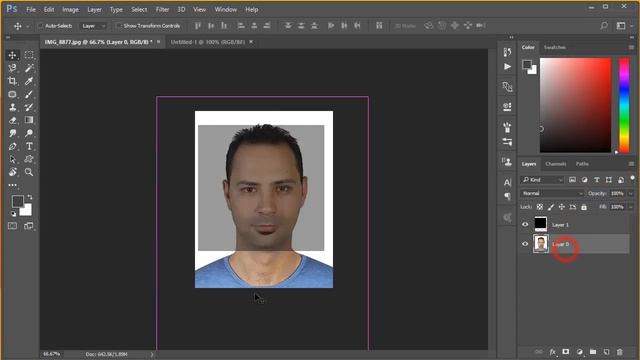
Task: Toggle lock image pixels brush icon
Action: pyautogui.click(x=551, y=207)
